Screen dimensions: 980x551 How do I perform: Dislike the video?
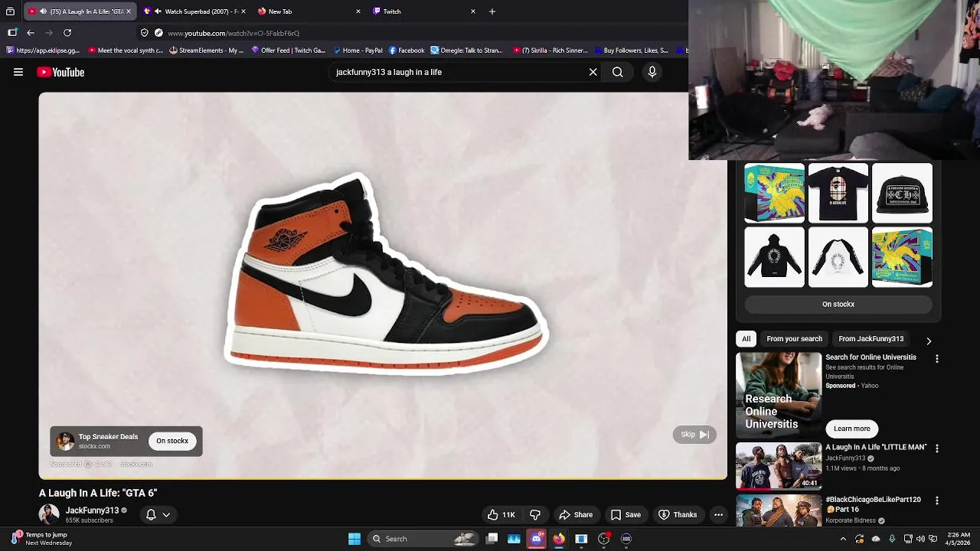point(535,515)
